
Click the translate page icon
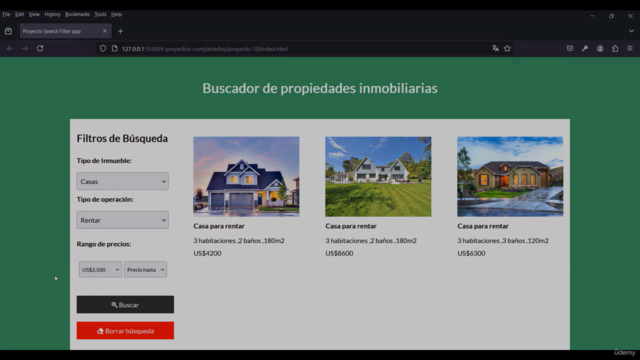coord(496,49)
